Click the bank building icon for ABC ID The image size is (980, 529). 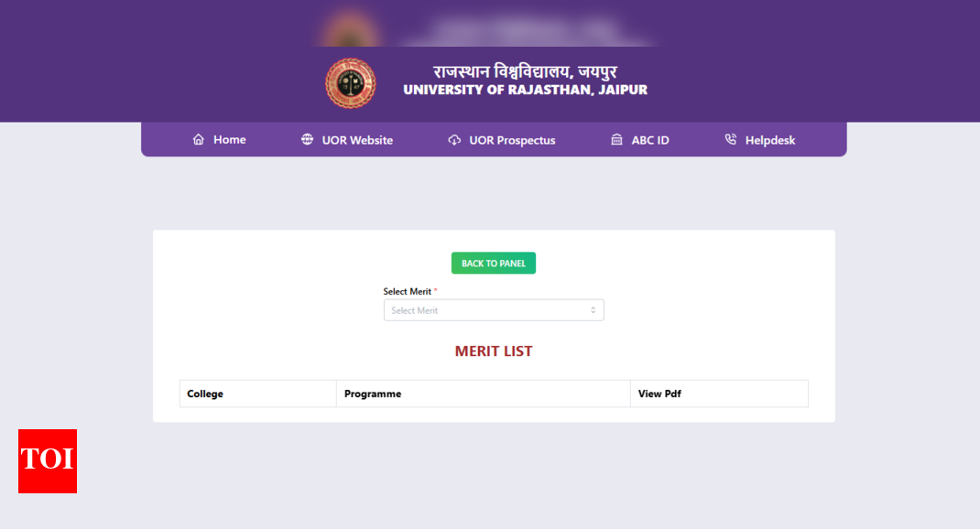[x=616, y=140]
